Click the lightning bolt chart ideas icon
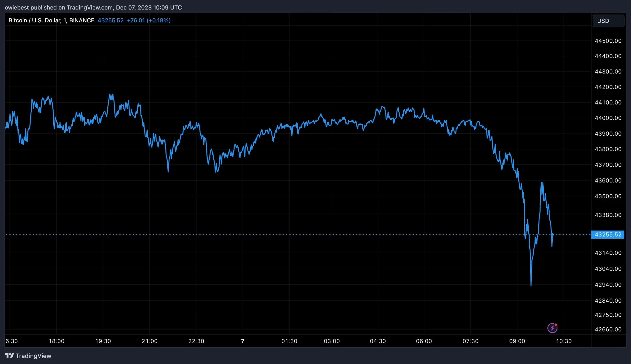Image resolution: width=631 pixels, height=364 pixels. [552, 328]
